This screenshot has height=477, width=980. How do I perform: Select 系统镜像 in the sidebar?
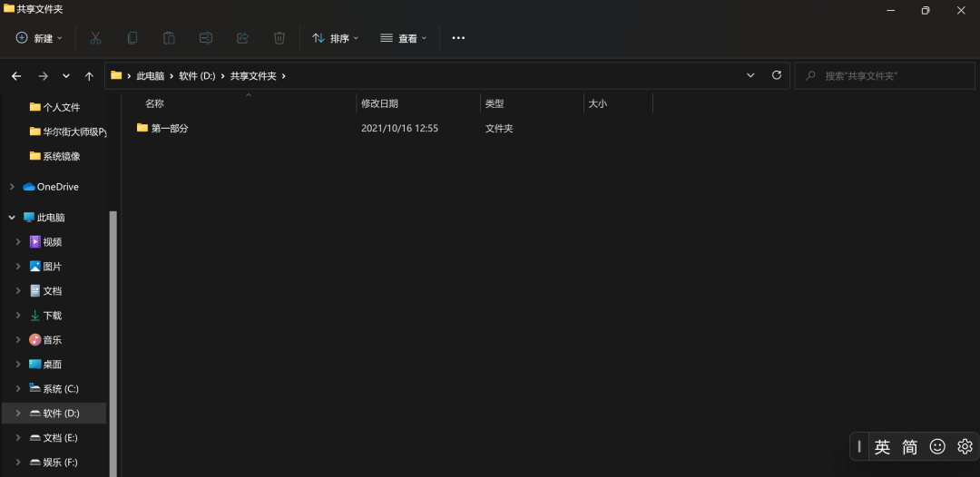pyautogui.click(x=62, y=156)
